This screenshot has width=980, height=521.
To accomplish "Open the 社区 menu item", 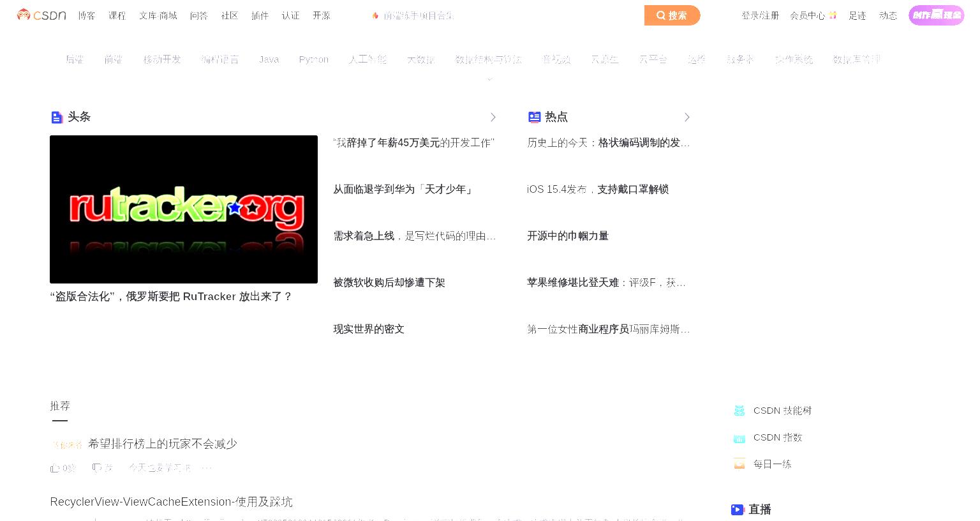I will pyautogui.click(x=230, y=15).
